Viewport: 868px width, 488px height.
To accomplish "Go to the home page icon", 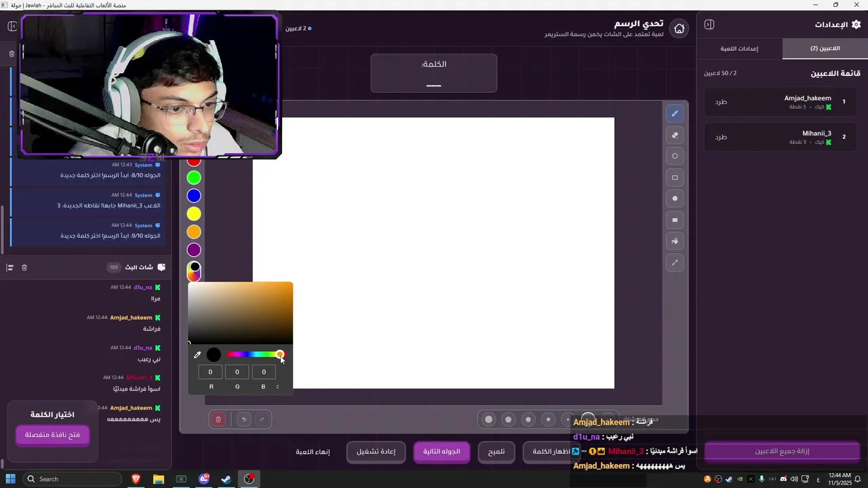I will point(679,28).
